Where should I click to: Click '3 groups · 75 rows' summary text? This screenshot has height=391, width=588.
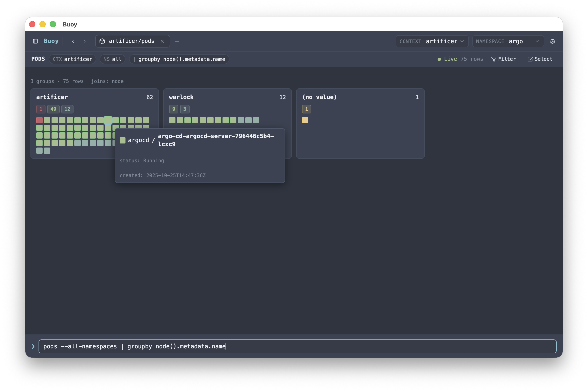tap(57, 81)
